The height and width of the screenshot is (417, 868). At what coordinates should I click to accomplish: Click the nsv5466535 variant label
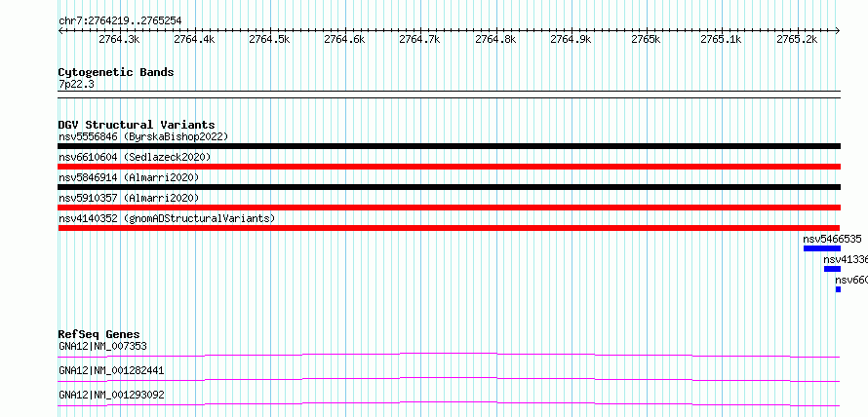point(832,240)
